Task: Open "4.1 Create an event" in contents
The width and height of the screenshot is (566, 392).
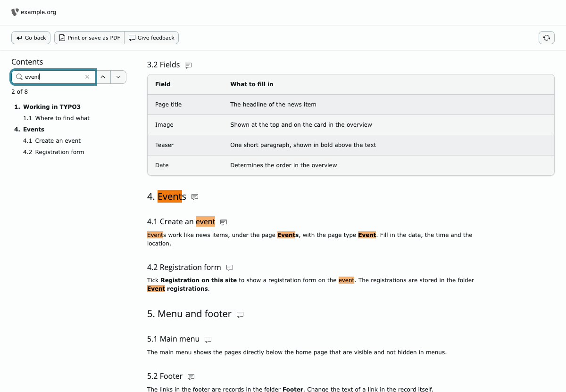Action: pyautogui.click(x=52, y=141)
